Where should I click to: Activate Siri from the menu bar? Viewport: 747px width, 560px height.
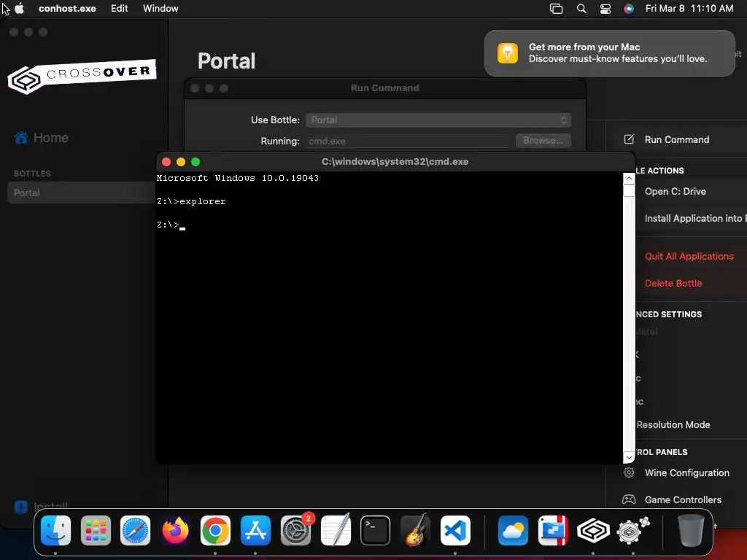[629, 9]
